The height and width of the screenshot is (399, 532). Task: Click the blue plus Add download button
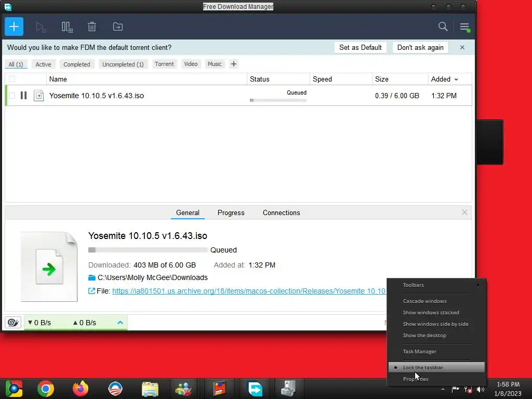pos(14,26)
